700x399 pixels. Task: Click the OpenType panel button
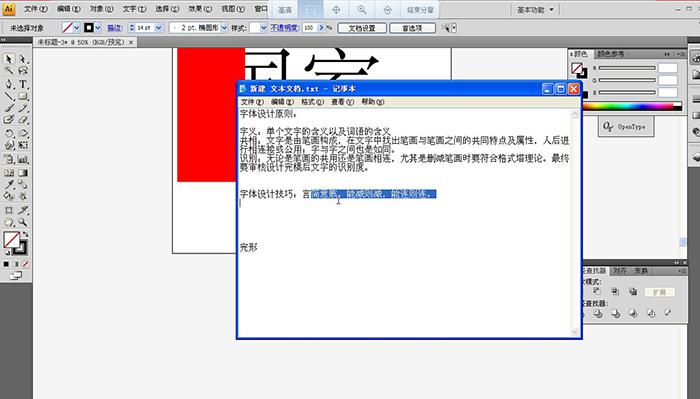[x=626, y=127]
